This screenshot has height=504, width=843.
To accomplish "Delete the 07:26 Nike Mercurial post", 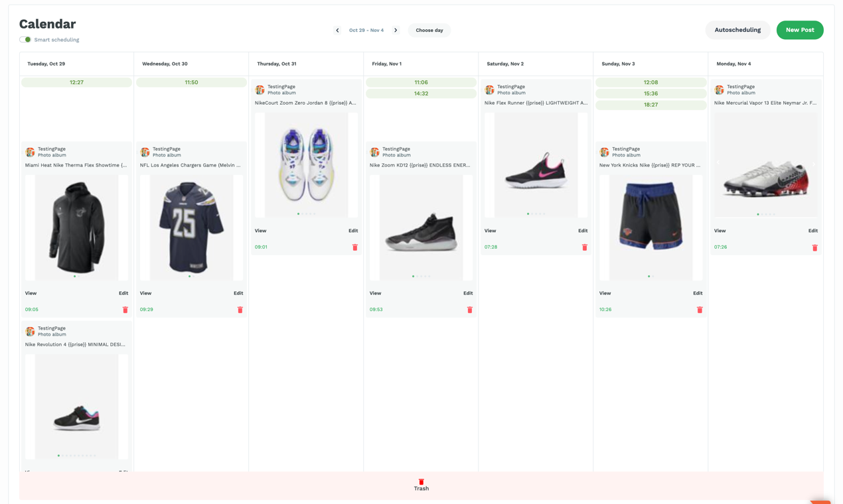I will coord(814,247).
